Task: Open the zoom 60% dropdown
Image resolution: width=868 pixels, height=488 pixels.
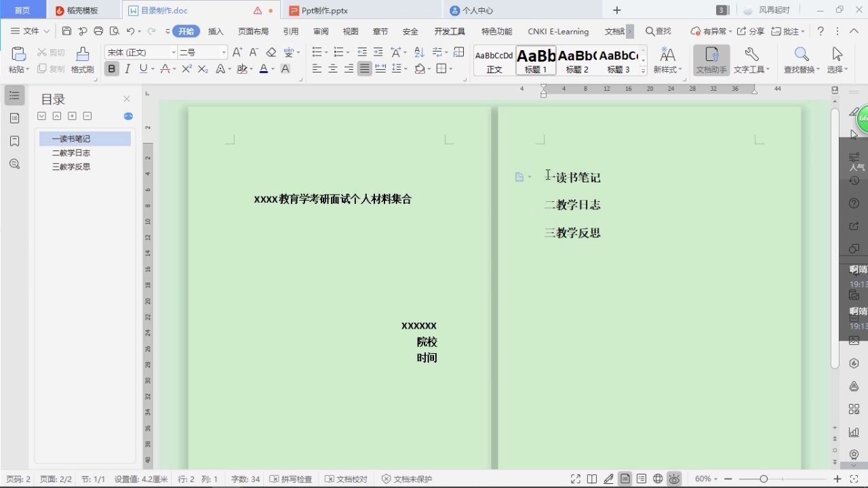Action: pyautogui.click(x=706, y=479)
